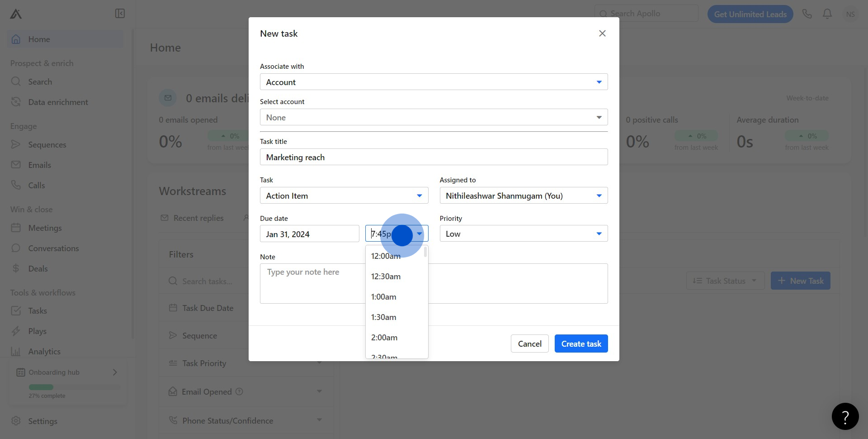Image resolution: width=868 pixels, height=439 pixels.
Task: Click the time list scrollbar
Action: click(x=425, y=252)
